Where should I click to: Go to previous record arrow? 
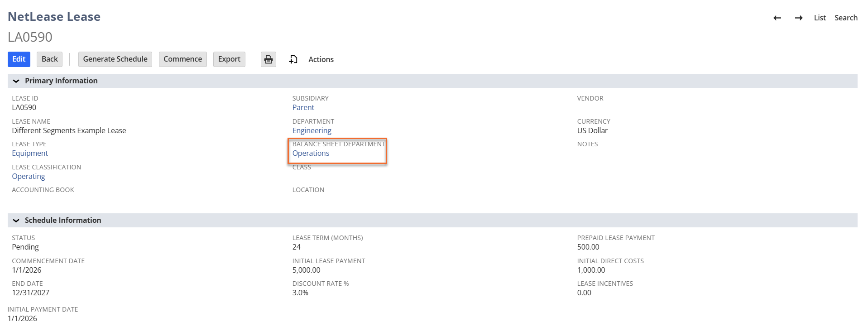coord(777,18)
